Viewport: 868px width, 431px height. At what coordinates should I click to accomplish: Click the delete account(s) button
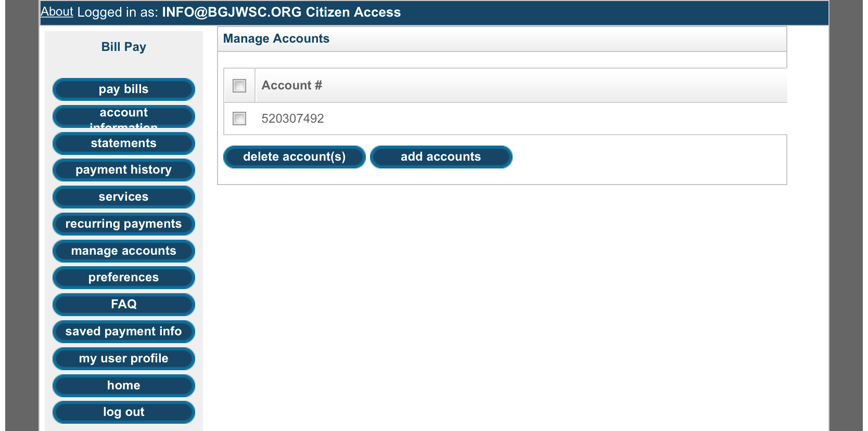point(295,157)
